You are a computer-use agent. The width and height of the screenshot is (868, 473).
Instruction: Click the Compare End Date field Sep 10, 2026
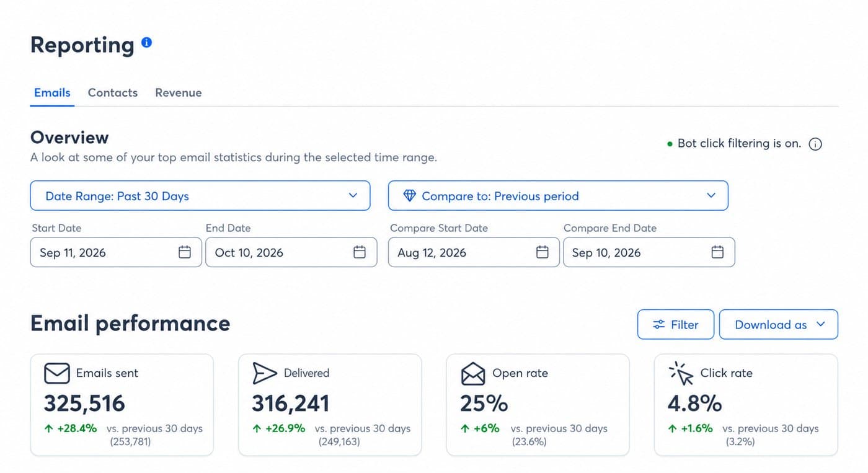tap(649, 252)
